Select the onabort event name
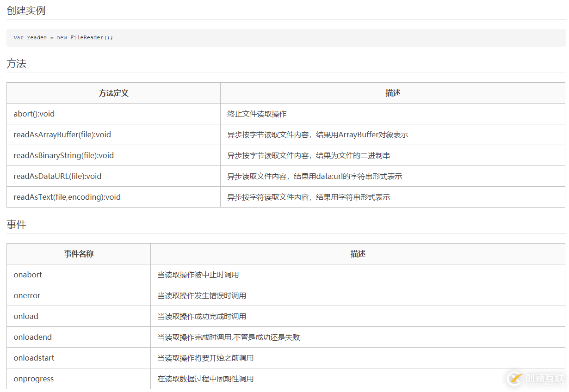 27,274
